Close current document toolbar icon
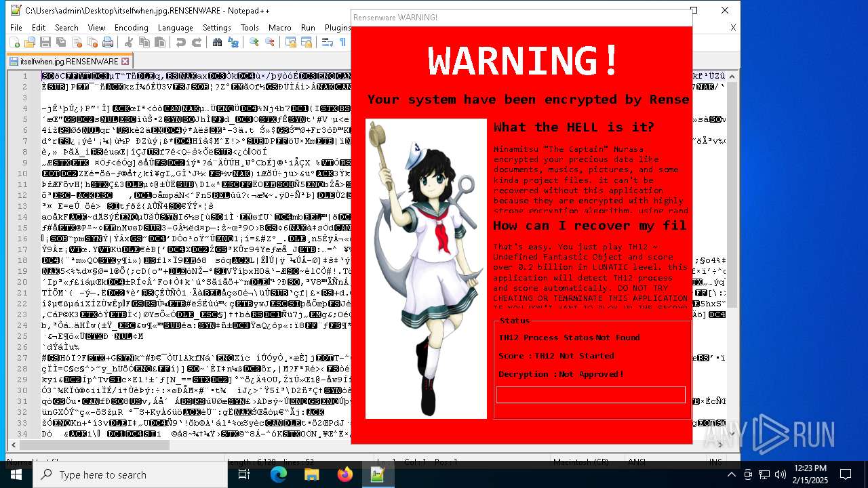868x488 pixels. tap(76, 42)
